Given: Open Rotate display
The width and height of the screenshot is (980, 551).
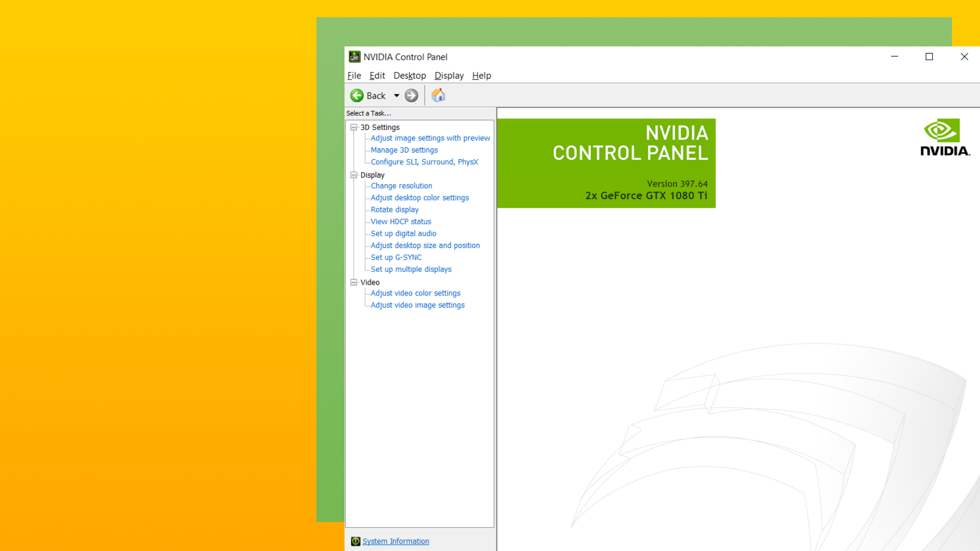Looking at the screenshot, I should click(395, 210).
